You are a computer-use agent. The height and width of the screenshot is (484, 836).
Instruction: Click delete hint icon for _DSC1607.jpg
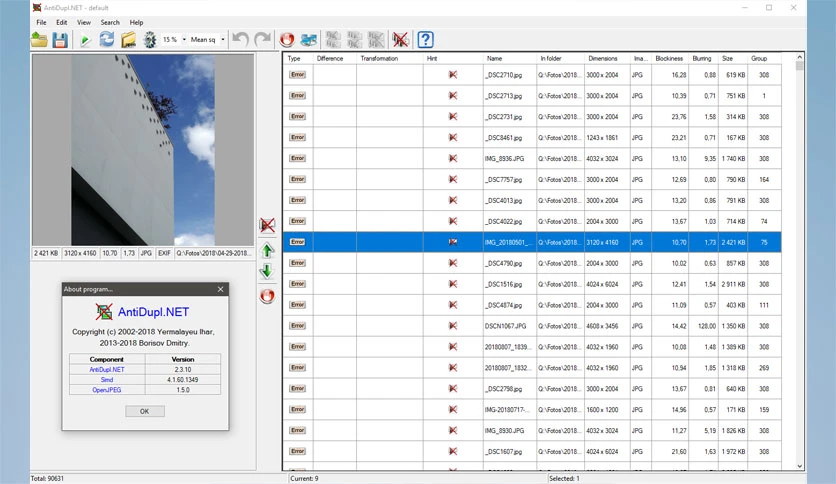(453, 451)
